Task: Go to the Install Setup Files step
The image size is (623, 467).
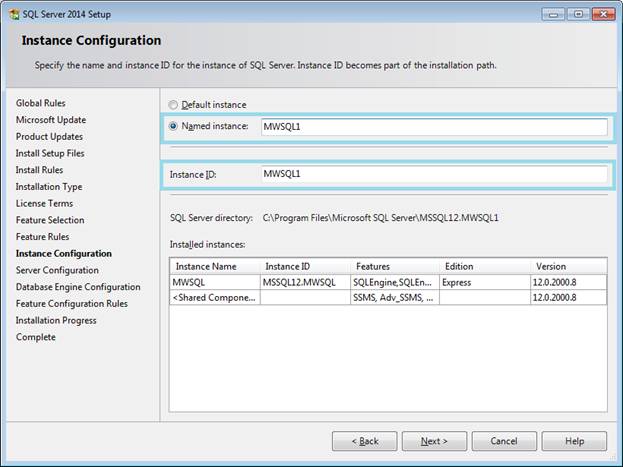Action: pyautogui.click(x=50, y=153)
